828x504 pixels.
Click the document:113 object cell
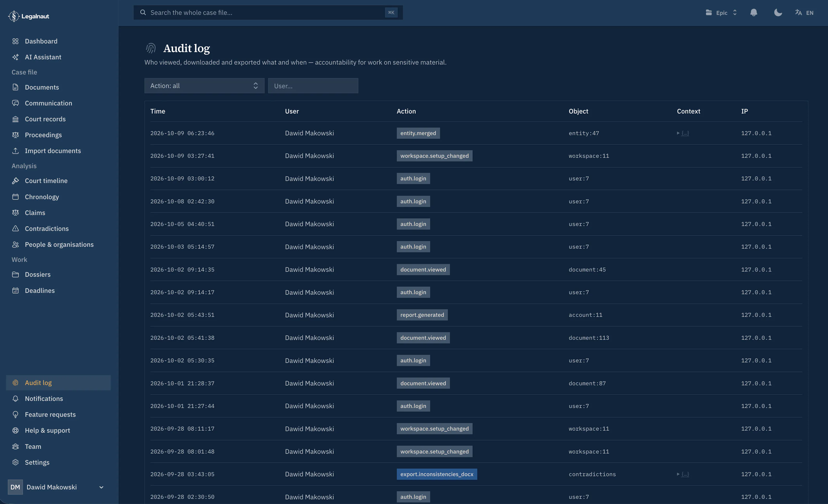(588, 338)
